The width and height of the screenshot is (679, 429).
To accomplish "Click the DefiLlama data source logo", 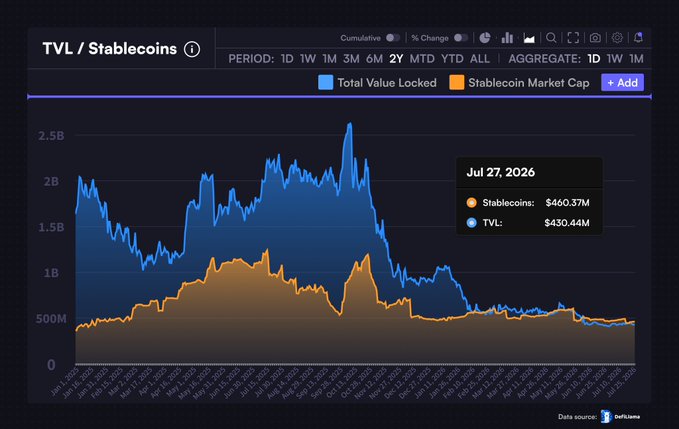I will [x=620, y=416].
